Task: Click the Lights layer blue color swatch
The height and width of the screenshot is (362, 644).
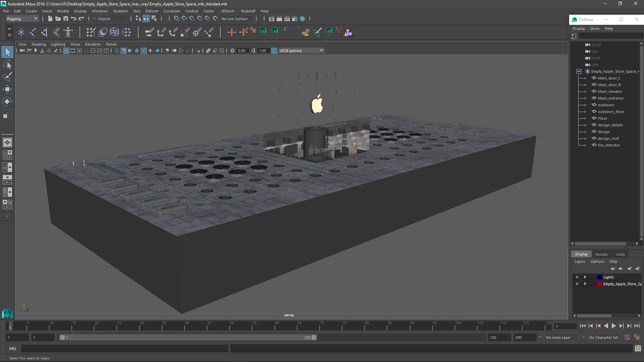Action: click(x=600, y=277)
